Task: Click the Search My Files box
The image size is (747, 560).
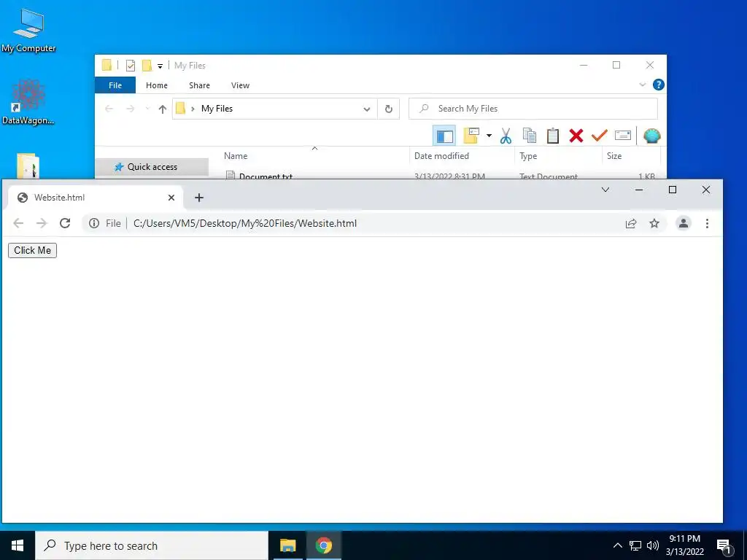Action: [x=533, y=109]
